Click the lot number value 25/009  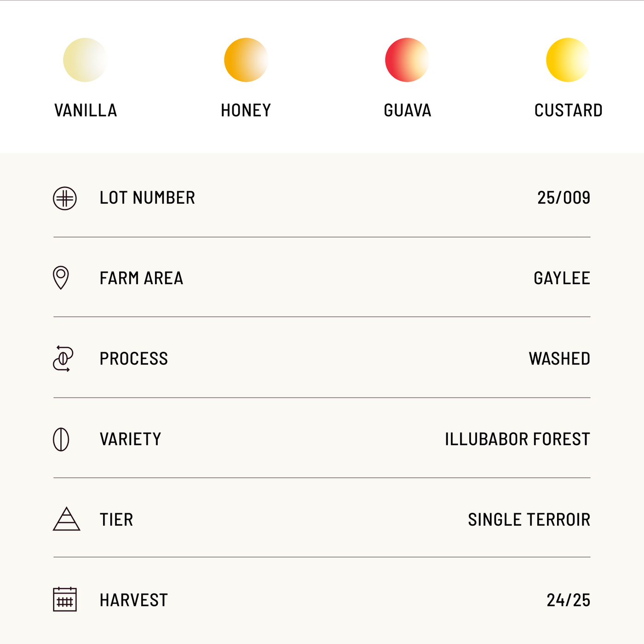point(563,198)
